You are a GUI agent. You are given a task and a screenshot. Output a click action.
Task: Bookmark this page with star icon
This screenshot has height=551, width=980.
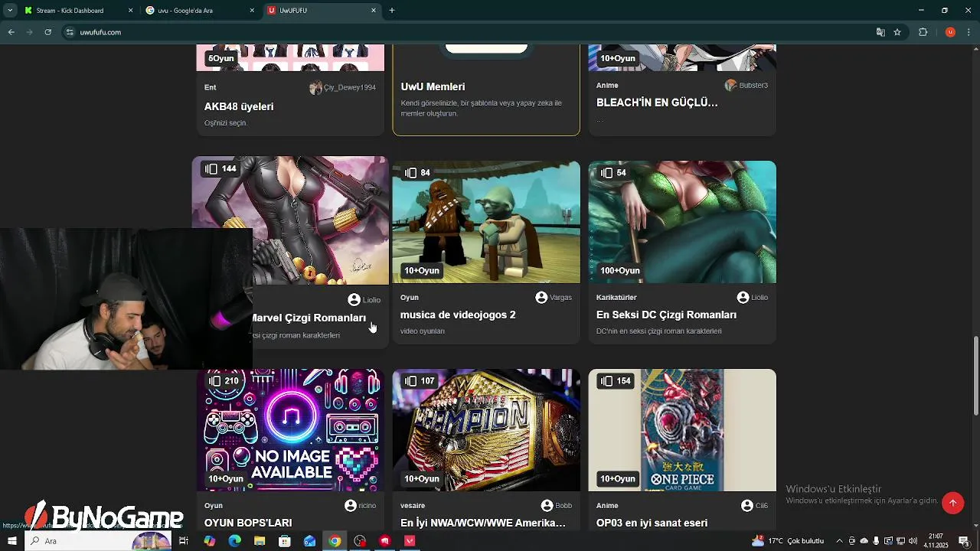pos(897,32)
